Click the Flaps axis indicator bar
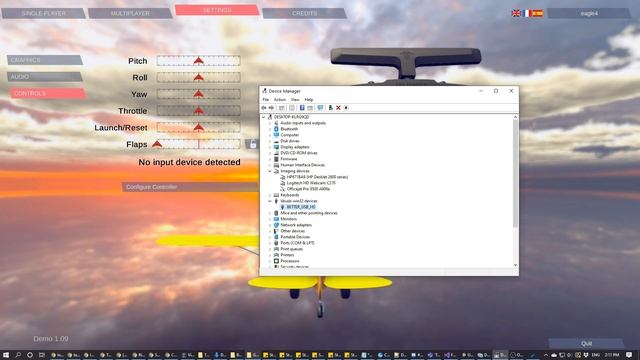The image size is (640, 360). point(199,144)
